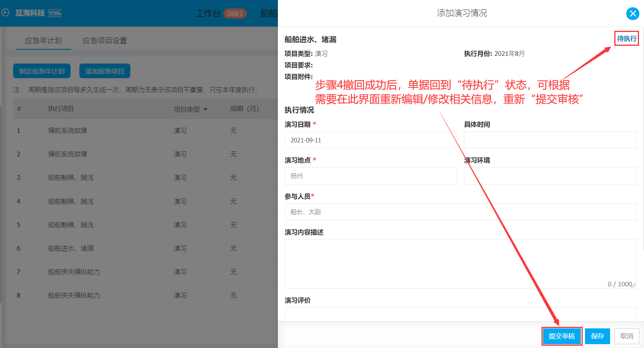Select row 6 船舶进水、堵漏
644x348 pixels.
point(145,248)
